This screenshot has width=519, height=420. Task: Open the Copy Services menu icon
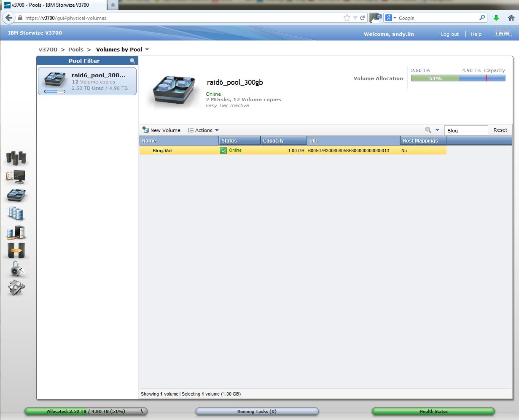pos(16,250)
